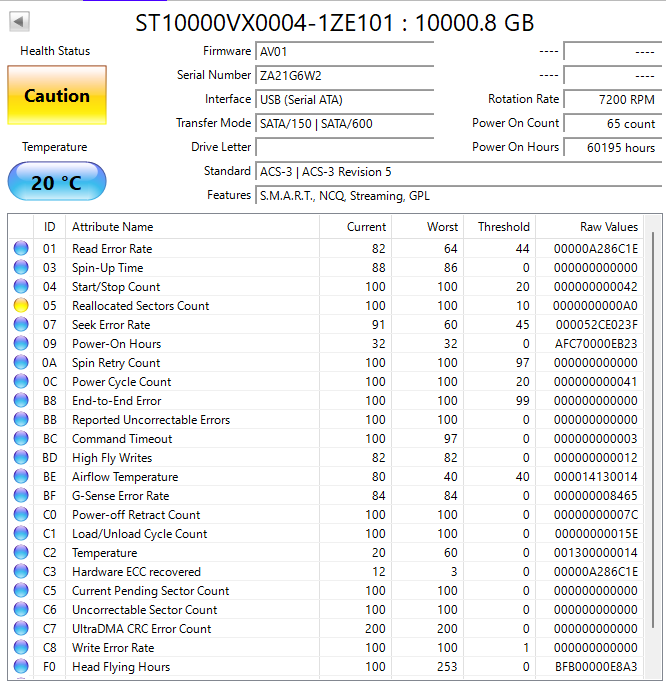Click the blue status orb for Start/Stop Count
This screenshot has height=685, width=666.
pyautogui.click(x=21, y=286)
